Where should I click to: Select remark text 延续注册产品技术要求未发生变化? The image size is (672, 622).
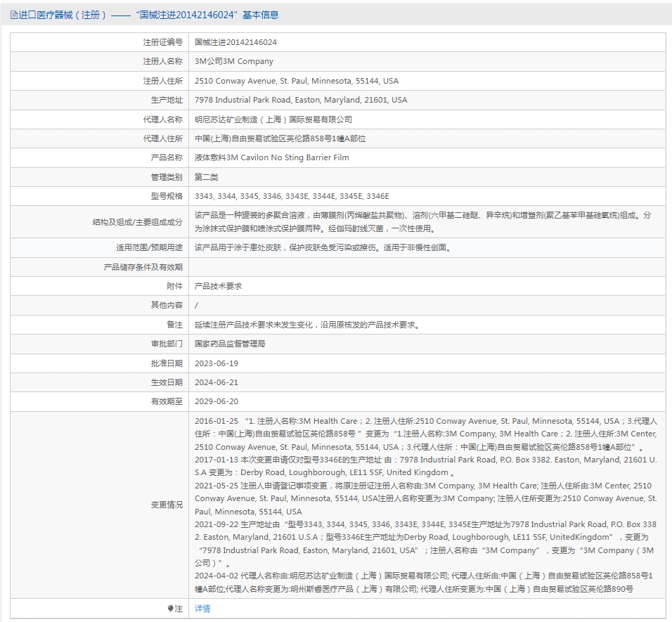pos(309,325)
